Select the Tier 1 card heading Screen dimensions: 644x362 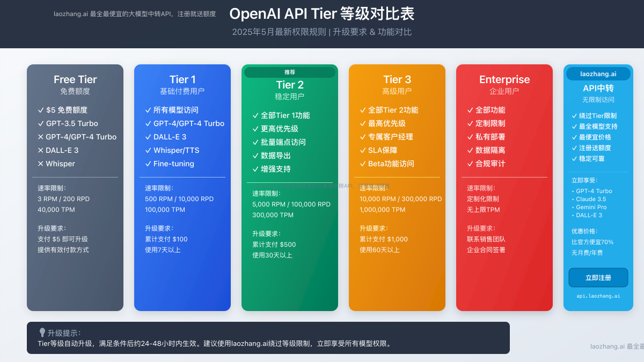coord(182,79)
